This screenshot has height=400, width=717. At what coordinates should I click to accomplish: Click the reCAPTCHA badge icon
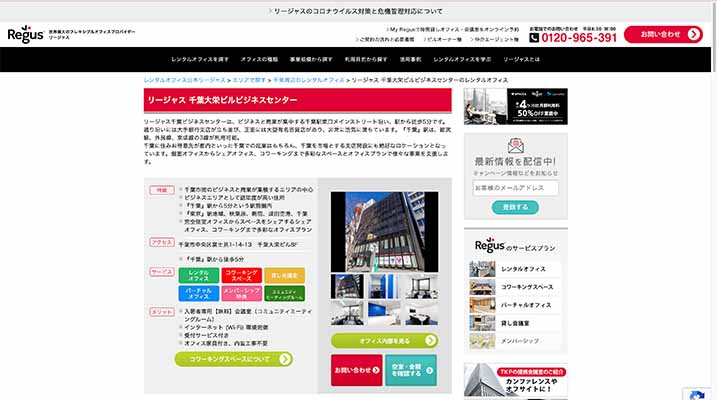(697, 395)
